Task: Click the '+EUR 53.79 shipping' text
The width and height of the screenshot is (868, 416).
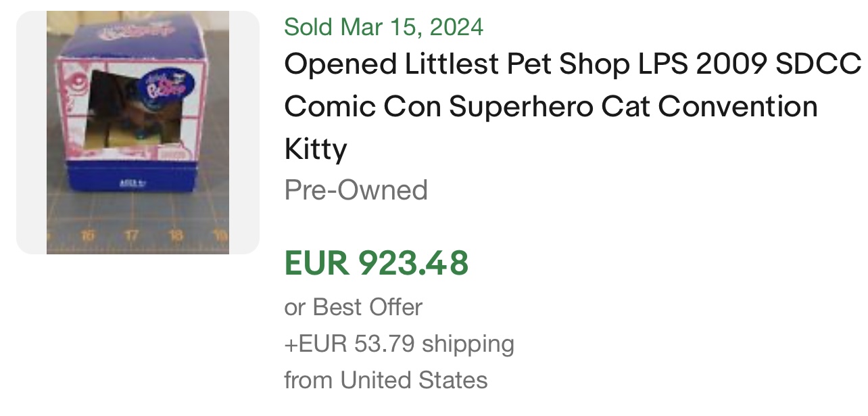Action: 399,344
